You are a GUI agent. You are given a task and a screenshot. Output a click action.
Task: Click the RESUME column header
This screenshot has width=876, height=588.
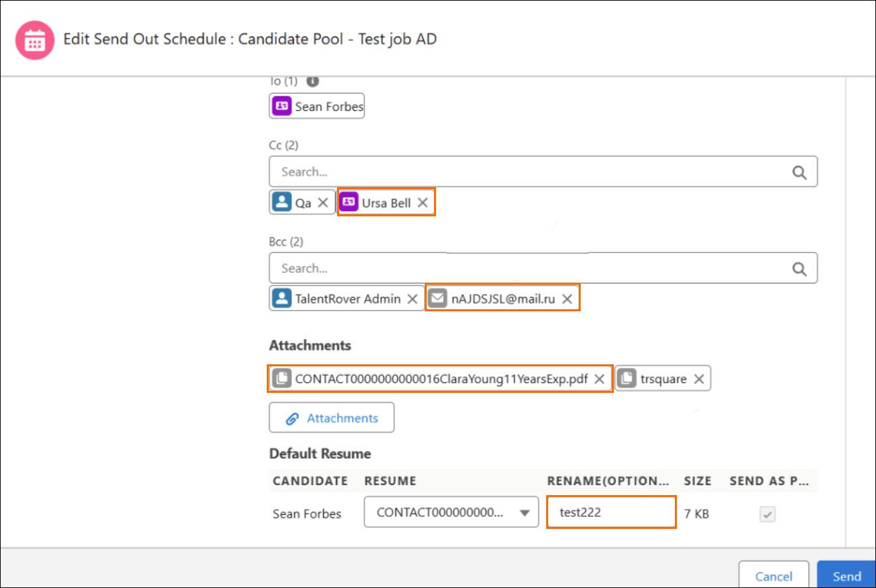click(x=390, y=480)
